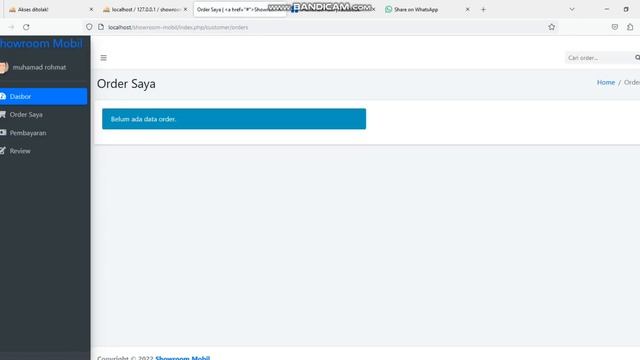Reload the page with refresh icon
This screenshot has width=640, height=360.
point(26,27)
